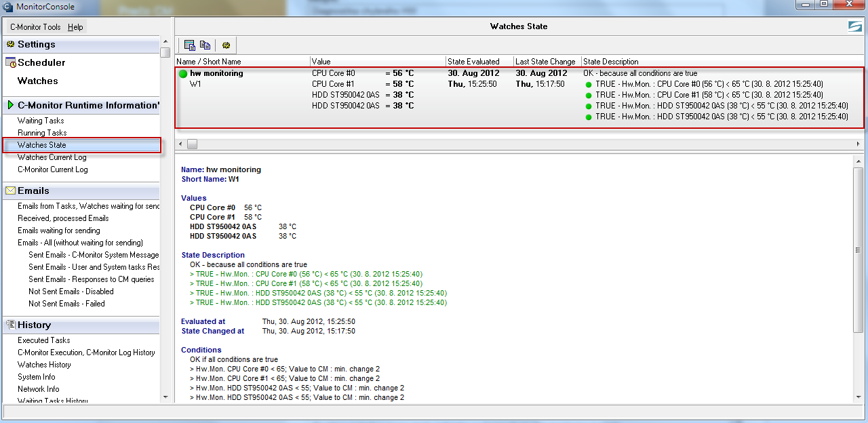868x423 pixels.
Task: Select Running Tasks in the sidebar
Action: [42, 133]
